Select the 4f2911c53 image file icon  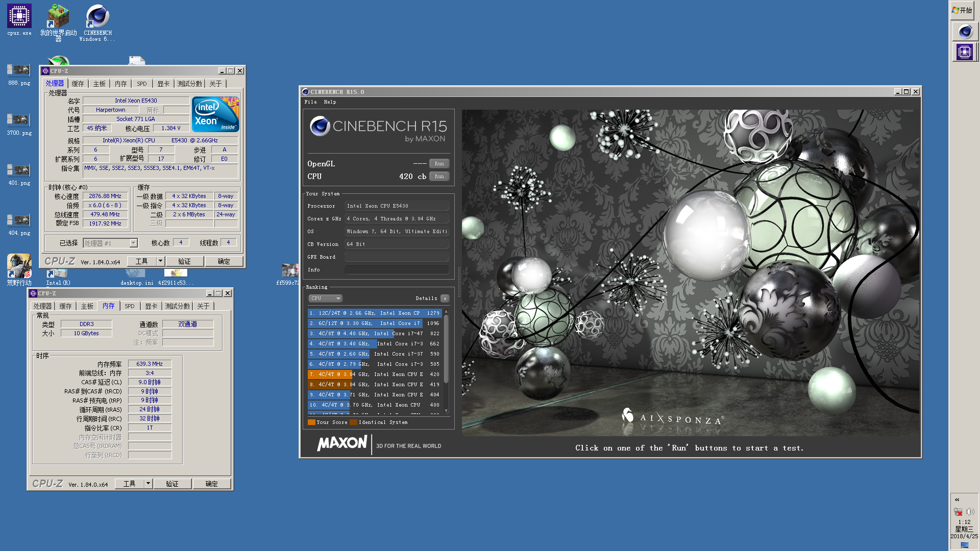click(x=176, y=277)
